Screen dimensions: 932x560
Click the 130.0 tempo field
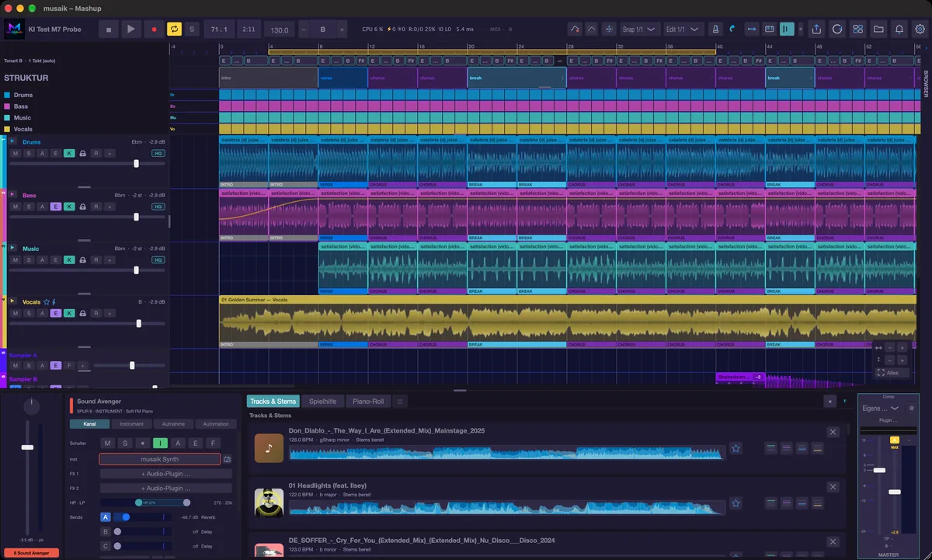pos(278,30)
